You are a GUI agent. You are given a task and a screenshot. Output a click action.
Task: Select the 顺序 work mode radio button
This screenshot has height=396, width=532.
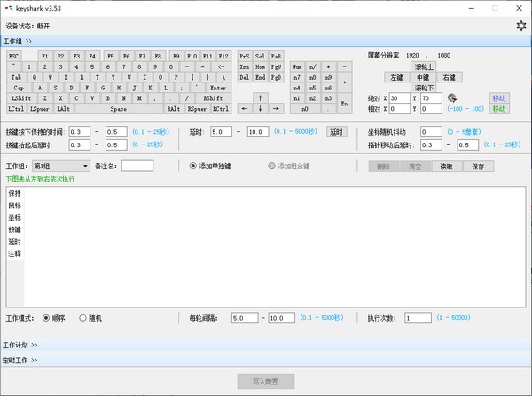point(46,318)
